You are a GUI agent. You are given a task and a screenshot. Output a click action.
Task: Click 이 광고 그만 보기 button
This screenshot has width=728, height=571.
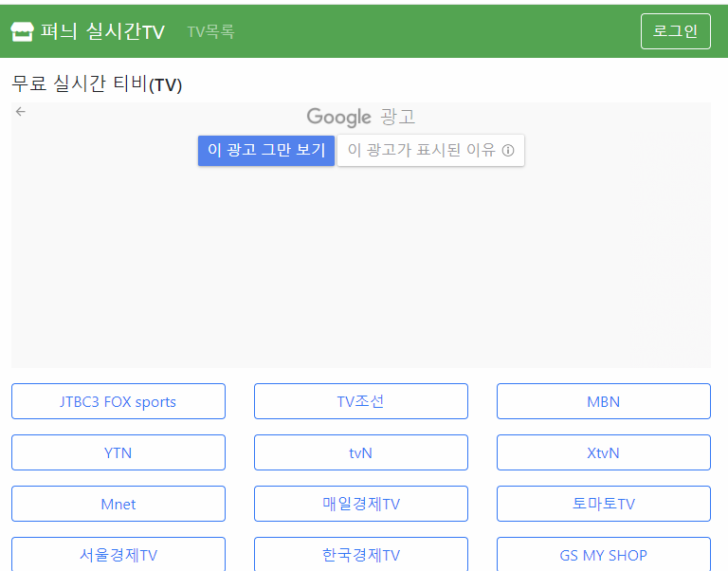tap(266, 151)
